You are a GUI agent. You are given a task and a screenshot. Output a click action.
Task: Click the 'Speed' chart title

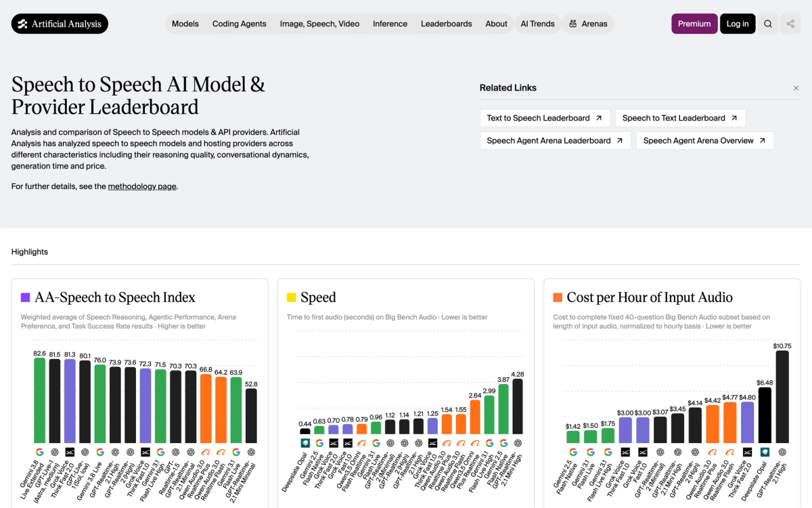click(318, 297)
